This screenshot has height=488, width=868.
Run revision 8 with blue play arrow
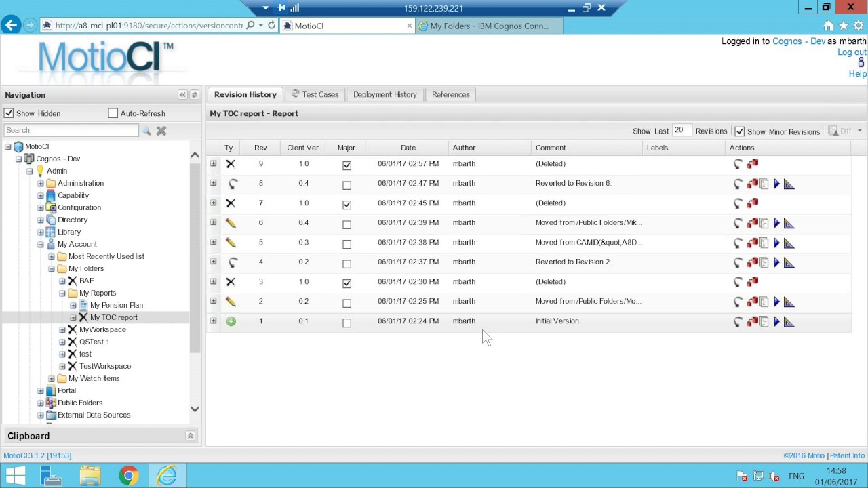pyautogui.click(x=777, y=184)
